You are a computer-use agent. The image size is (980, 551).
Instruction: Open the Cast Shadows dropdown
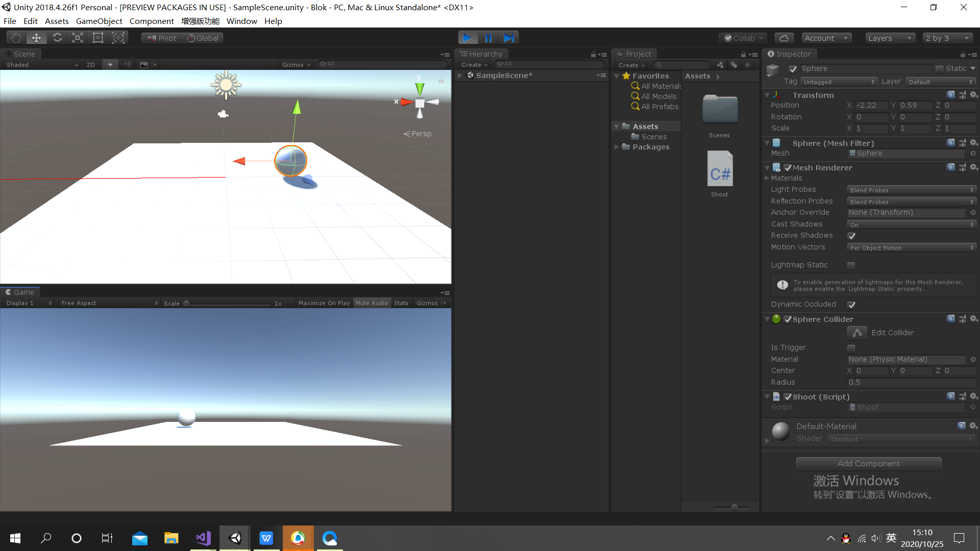click(x=911, y=224)
